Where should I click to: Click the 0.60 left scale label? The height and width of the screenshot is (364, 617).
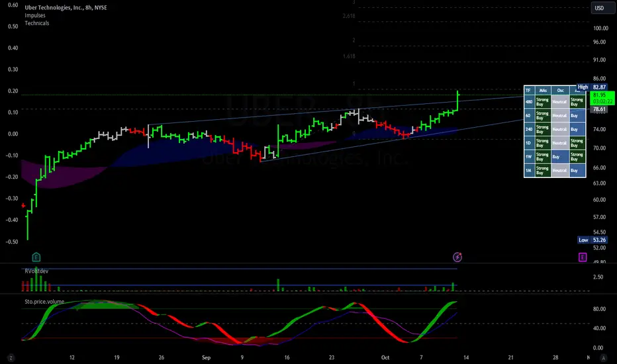coord(13,5)
